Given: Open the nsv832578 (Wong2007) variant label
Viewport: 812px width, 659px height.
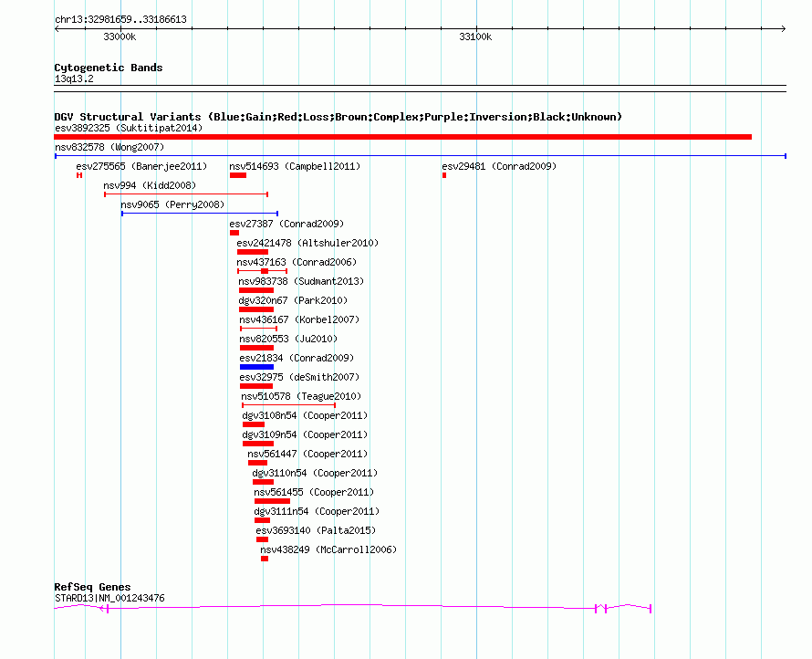Looking at the screenshot, I should [109, 147].
